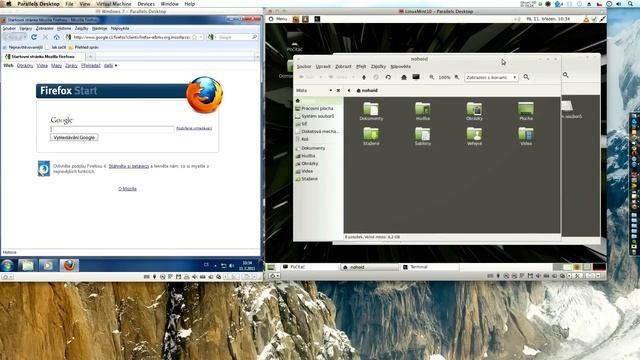Open the Přejít menu in file manager
Screen dimensions: 640x360
(361, 67)
